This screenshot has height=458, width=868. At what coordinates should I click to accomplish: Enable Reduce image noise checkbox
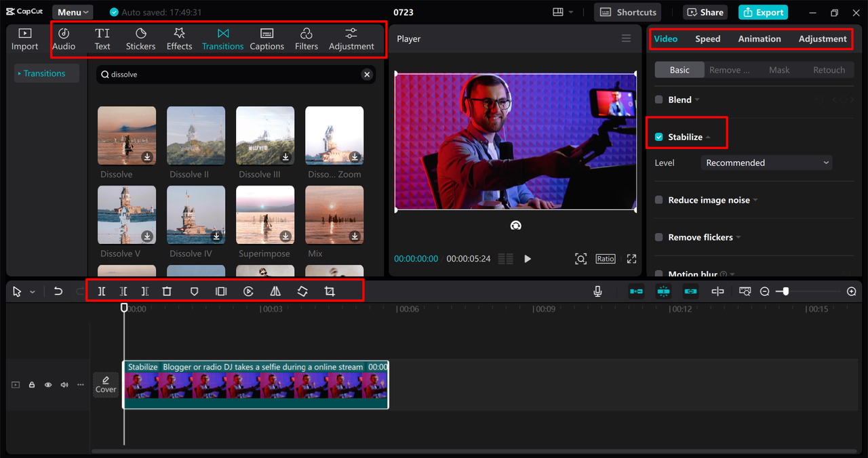coord(658,200)
